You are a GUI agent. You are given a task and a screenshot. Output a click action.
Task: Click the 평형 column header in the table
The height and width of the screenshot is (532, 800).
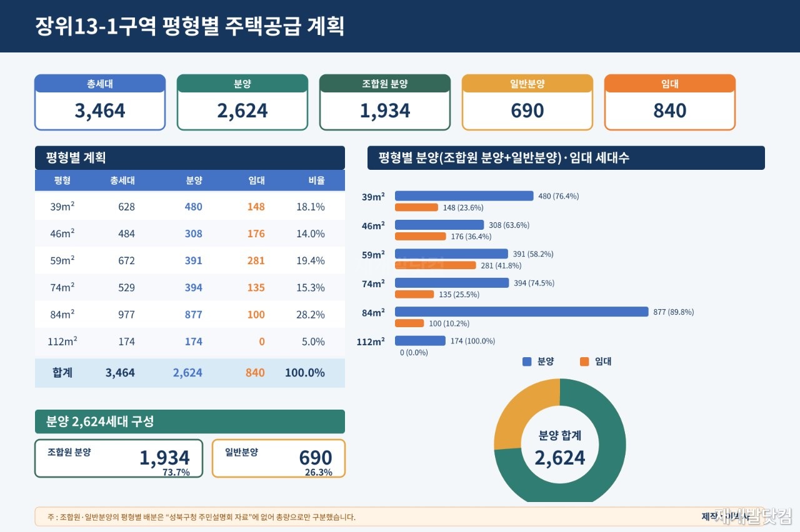62,180
